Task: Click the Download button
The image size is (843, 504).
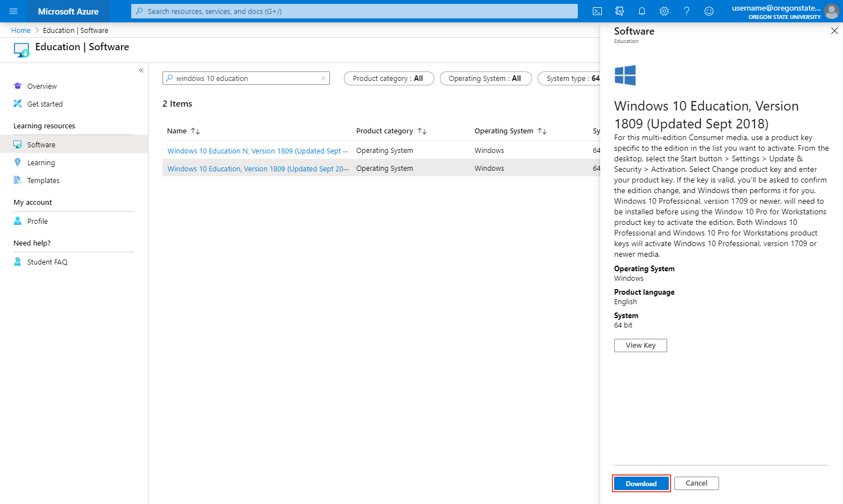Action: tap(641, 483)
